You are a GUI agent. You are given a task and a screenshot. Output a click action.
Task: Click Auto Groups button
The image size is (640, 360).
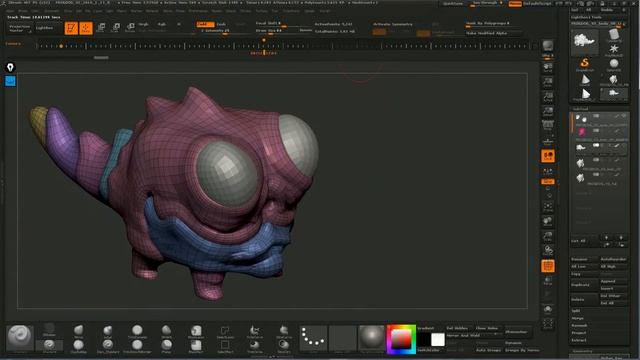click(x=488, y=350)
